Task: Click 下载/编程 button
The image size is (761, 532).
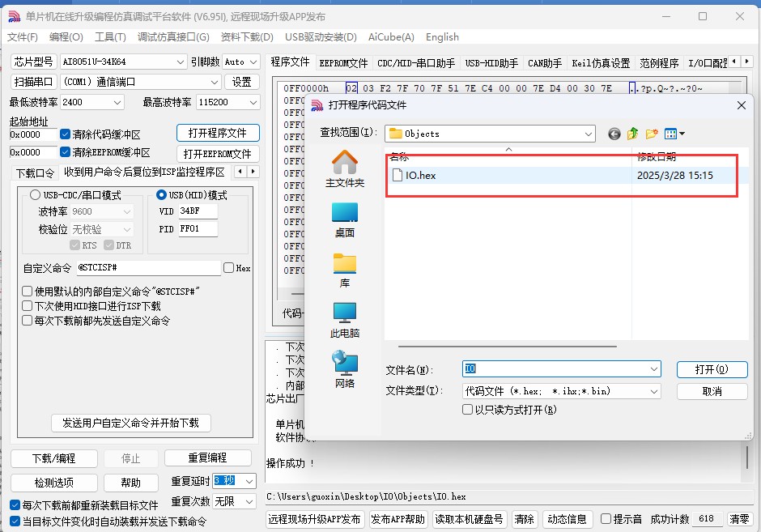Action: [x=54, y=458]
